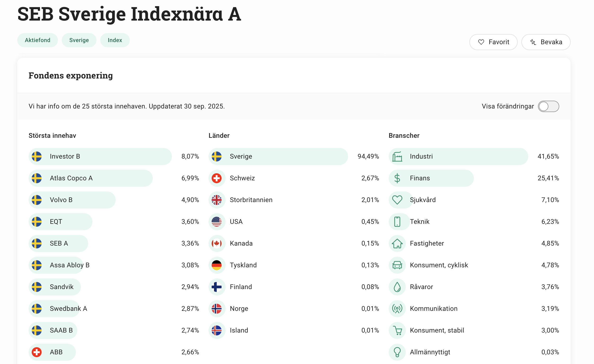
Task: Select the Index category tag
Action: coord(115,40)
